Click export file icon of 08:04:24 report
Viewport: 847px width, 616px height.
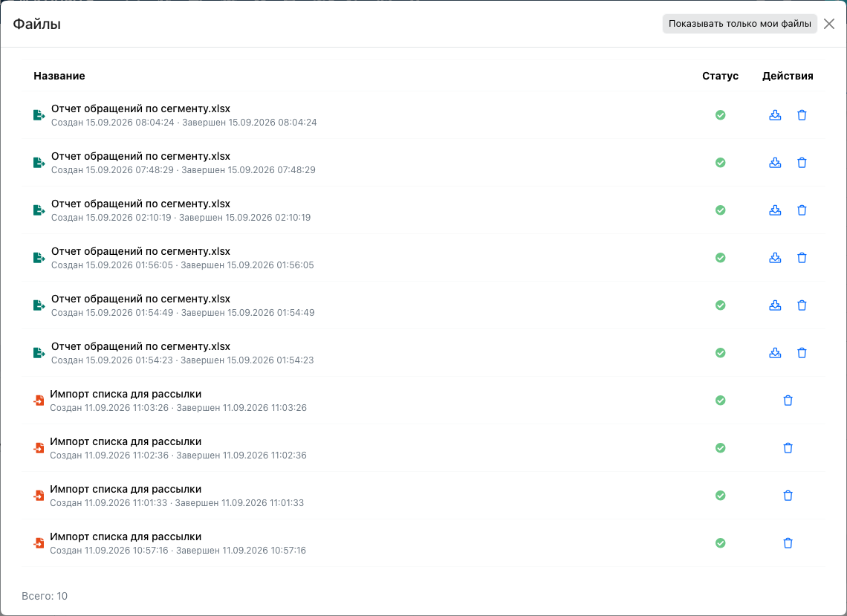tap(39, 115)
